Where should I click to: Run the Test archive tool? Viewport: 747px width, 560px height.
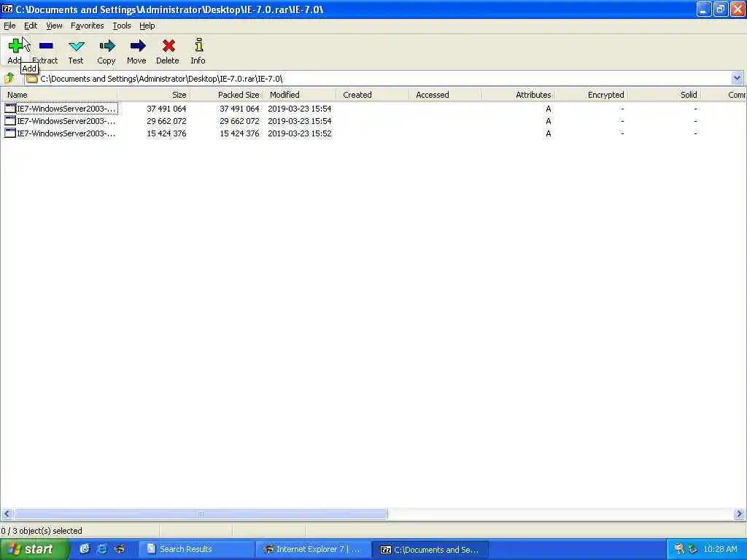(x=76, y=46)
